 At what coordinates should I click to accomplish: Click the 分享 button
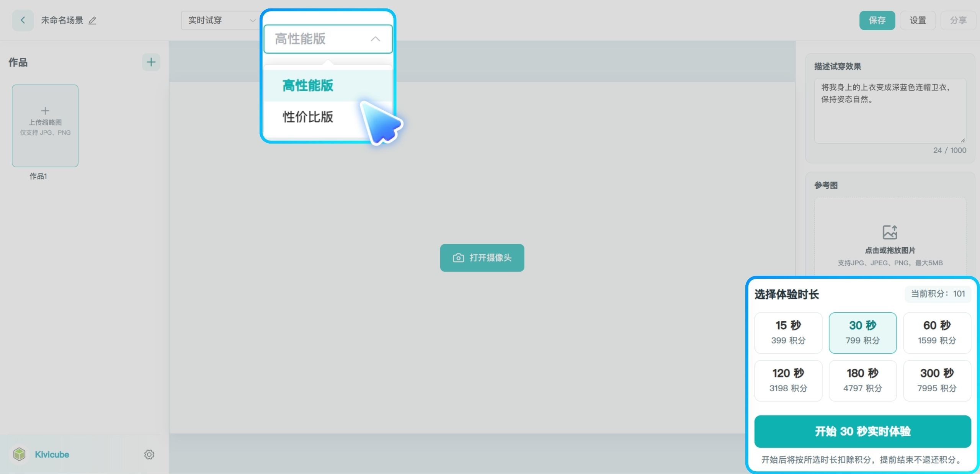click(958, 20)
